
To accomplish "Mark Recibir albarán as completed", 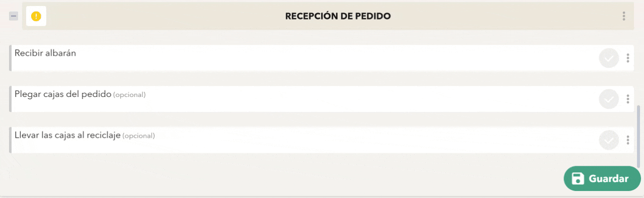I will [x=609, y=58].
